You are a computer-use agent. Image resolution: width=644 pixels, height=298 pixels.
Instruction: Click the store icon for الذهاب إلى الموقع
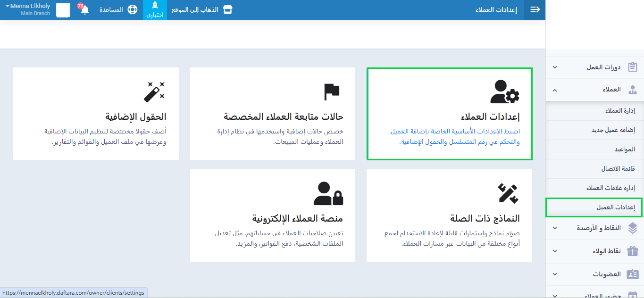228,10
